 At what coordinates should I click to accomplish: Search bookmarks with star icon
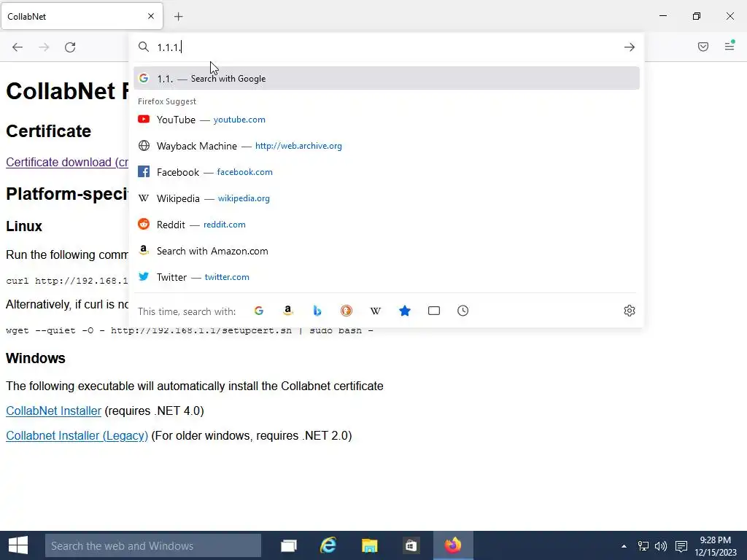tap(405, 311)
